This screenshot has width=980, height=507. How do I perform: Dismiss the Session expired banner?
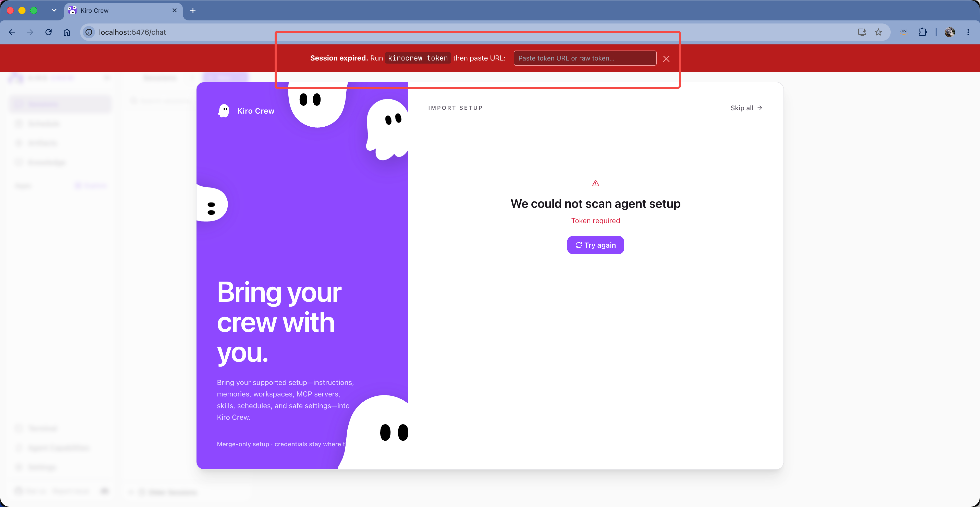[666, 59]
